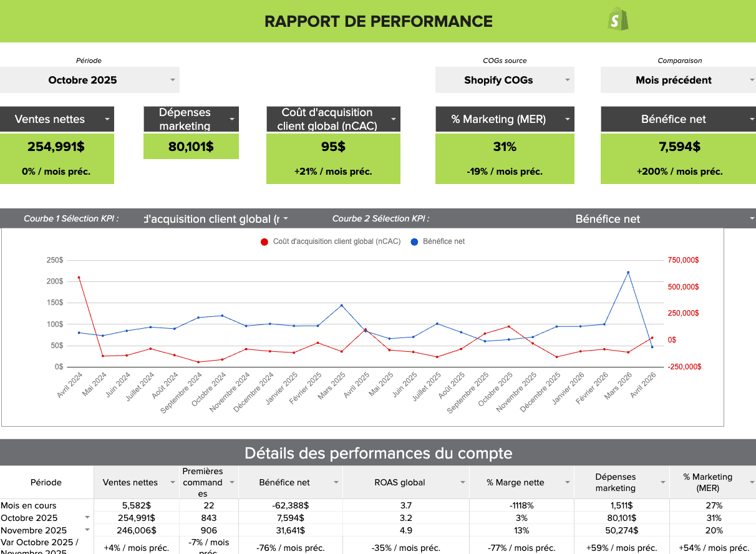Open the Période dropdown showing Octobre 2025
The height and width of the screenshot is (554, 756).
[x=172, y=80]
